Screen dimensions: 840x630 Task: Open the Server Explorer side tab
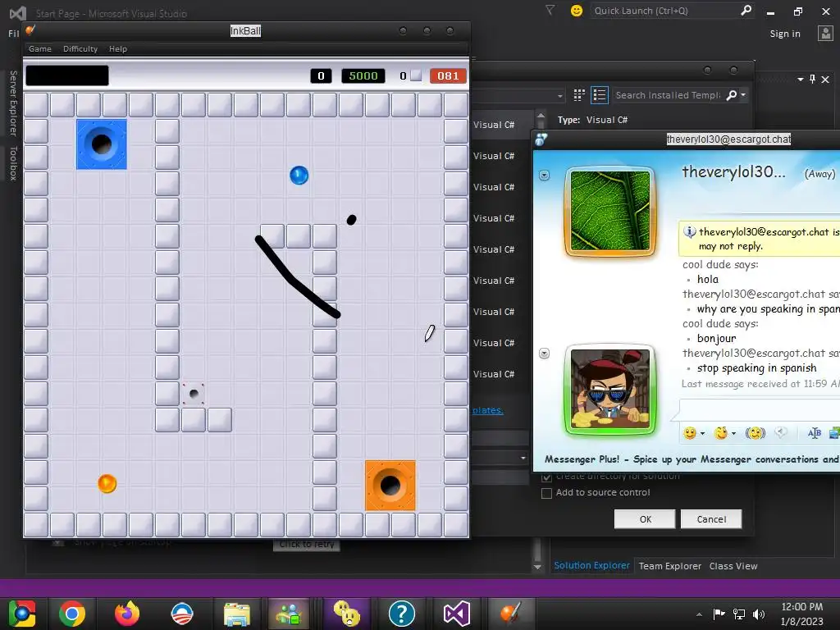tap(13, 103)
